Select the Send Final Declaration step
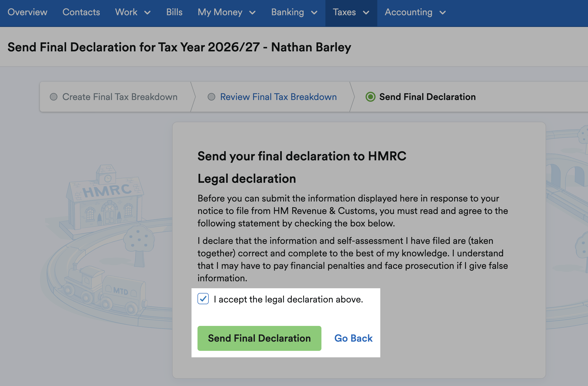The height and width of the screenshot is (386, 588). 427,97
